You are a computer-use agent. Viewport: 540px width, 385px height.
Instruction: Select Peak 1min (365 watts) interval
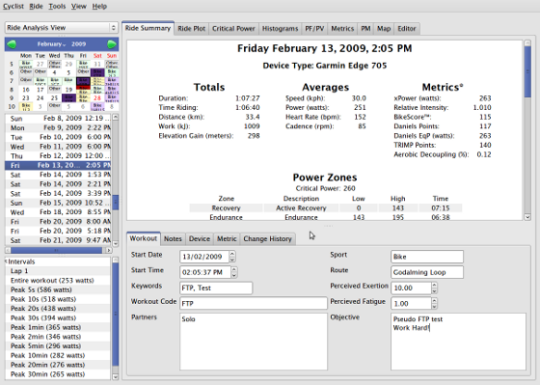(58, 327)
